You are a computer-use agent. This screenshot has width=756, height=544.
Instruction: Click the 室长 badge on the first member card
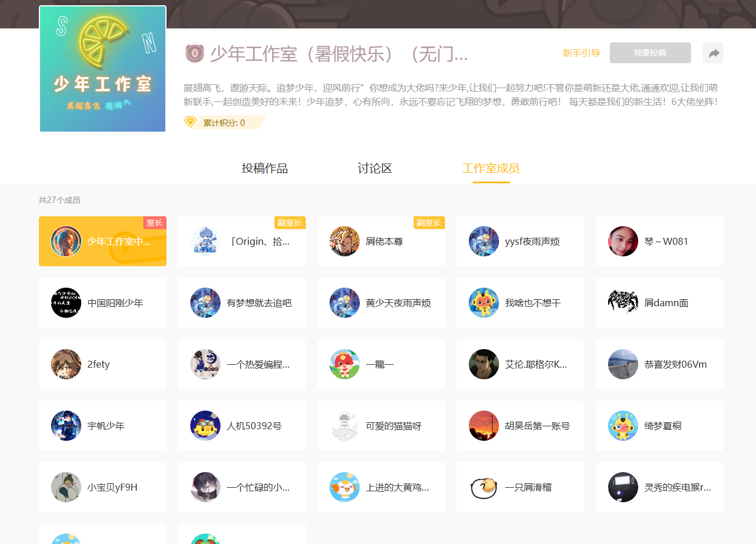pos(155,223)
